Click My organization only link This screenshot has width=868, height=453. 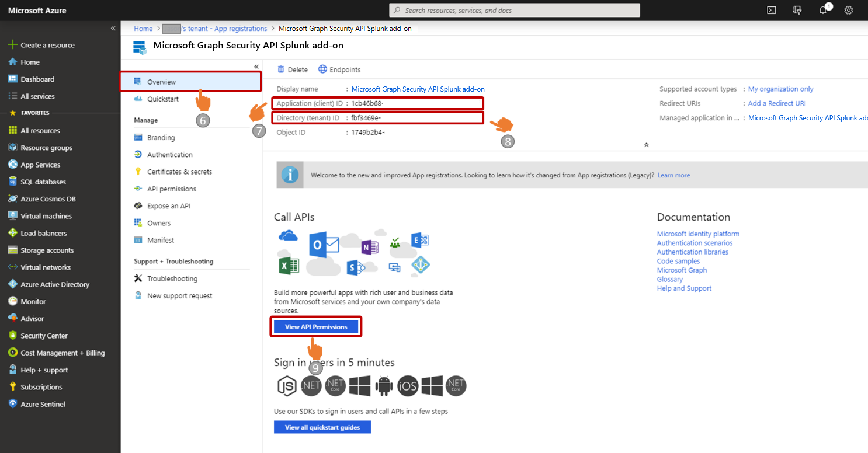pyautogui.click(x=781, y=89)
